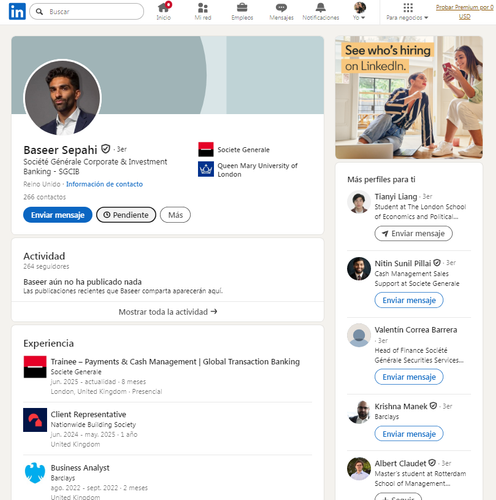Click Queen Mary University of London logo
496x500 pixels.
pos(206,169)
